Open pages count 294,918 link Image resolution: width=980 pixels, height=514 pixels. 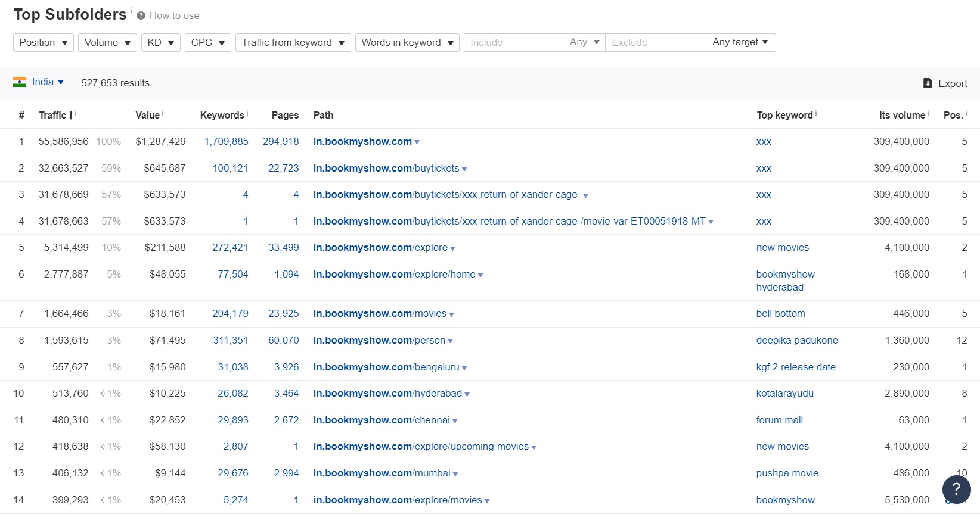281,141
